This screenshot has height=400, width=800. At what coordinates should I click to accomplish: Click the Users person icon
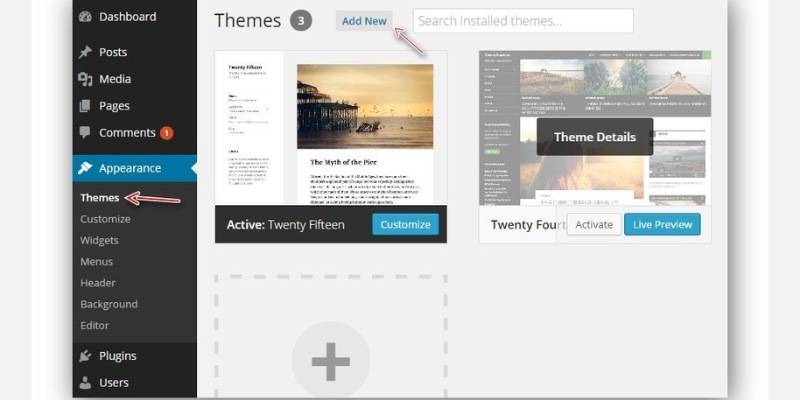click(85, 382)
